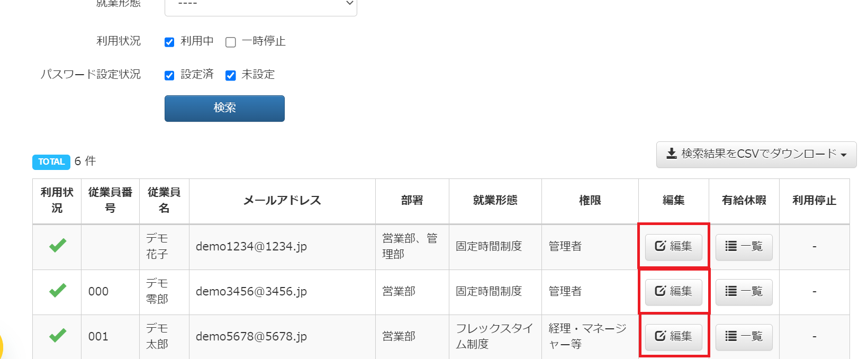Click the 従業員番号 column header

(x=110, y=200)
